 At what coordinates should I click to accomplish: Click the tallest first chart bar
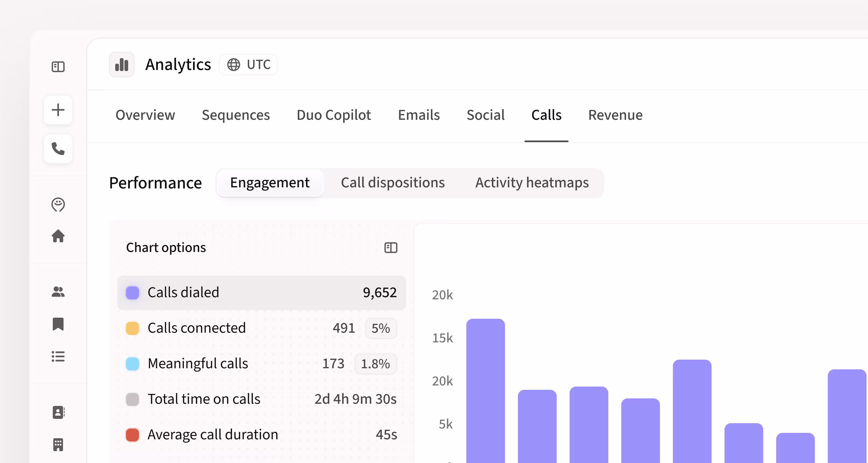[x=485, y=391]
